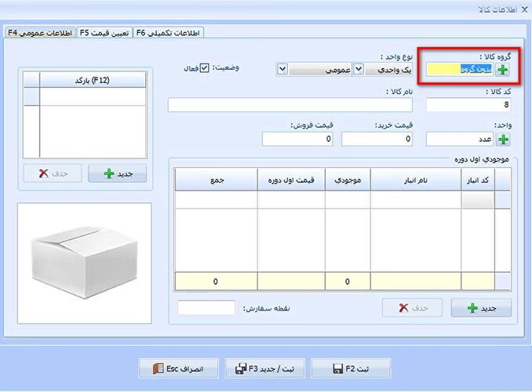532x392 pixels.
Task: Click green plus icon beside گروه کالا field
Action: (502, 70)
